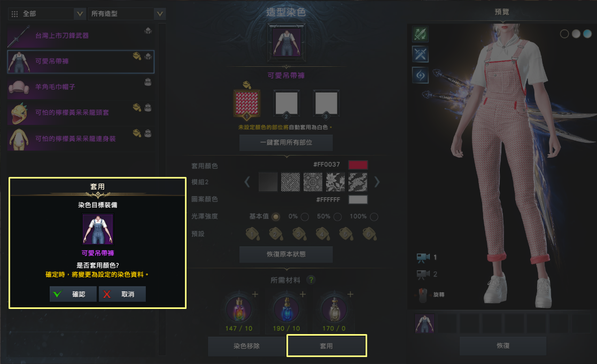The height and width of the screenshot is (364, 597).
Task: Select the 100% gloss intensity radio button
Action: 374,216
